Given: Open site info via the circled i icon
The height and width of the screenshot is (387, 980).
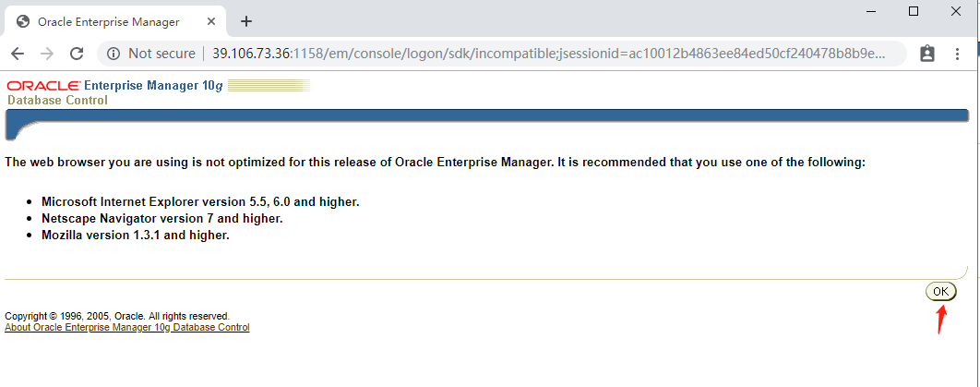Looking at the screenshot, I should point(114,54).
